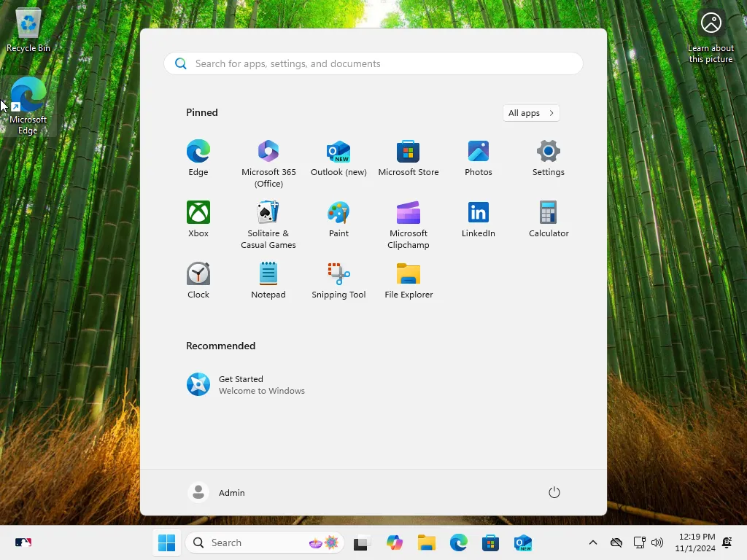
Task: Open Get Started recommended item
Action: coord(246,384)
